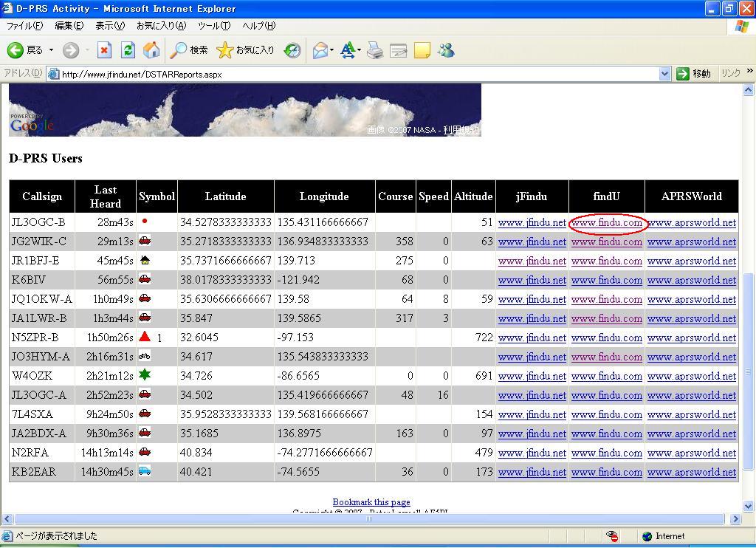Image resolution: width=756 pixels, height=548 pixels.
Task: Stop loading with the red X icon
Action: tap(104, 49)
